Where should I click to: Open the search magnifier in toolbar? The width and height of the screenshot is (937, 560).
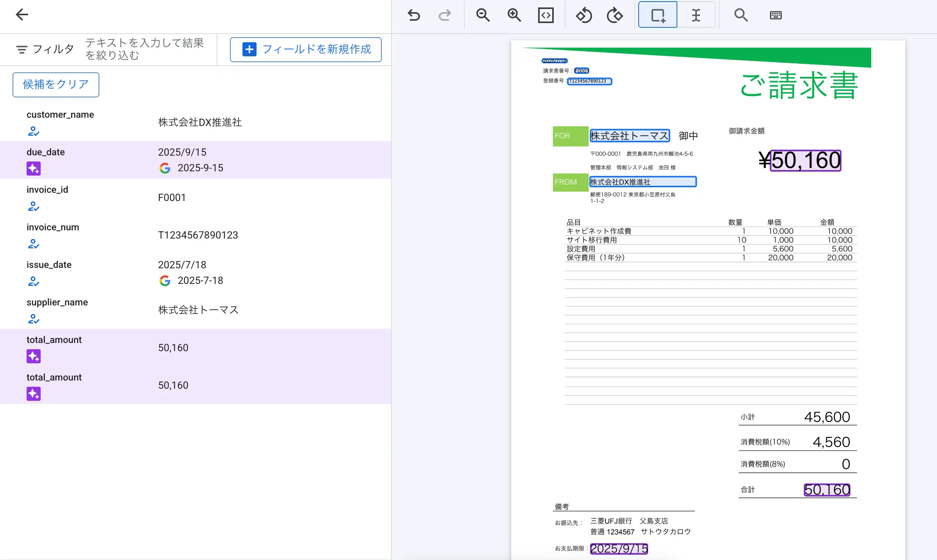[741, 15]
